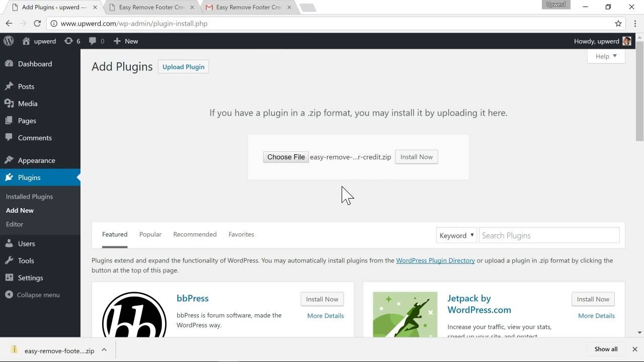Click inside the Search Plugins field
This screenshot has width=644, height=362.
tap(549, 235)
